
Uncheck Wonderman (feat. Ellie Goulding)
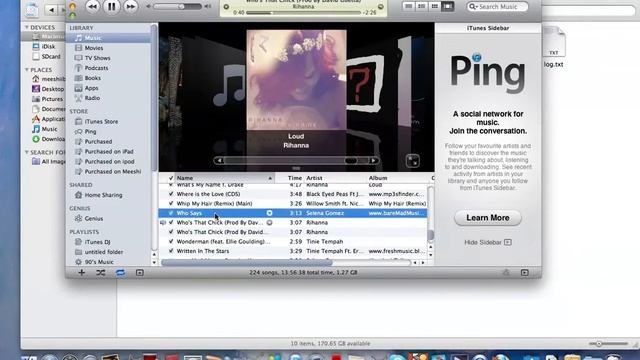click(171, 241)
